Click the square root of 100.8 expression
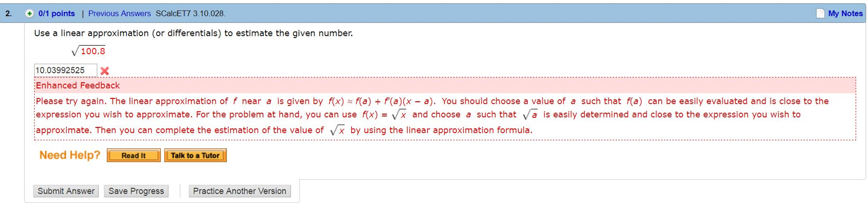Viewport: 868px width, 203px height. point(88,51)
